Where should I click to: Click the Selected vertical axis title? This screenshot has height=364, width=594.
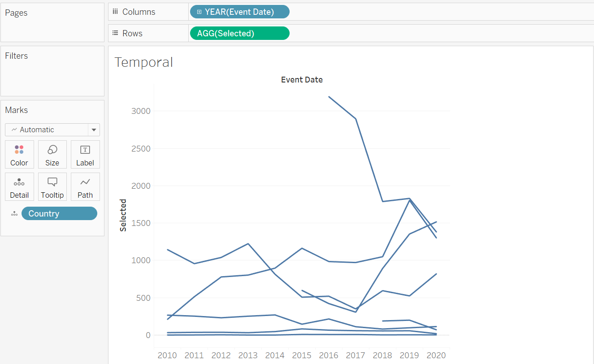tap(123, 215)
